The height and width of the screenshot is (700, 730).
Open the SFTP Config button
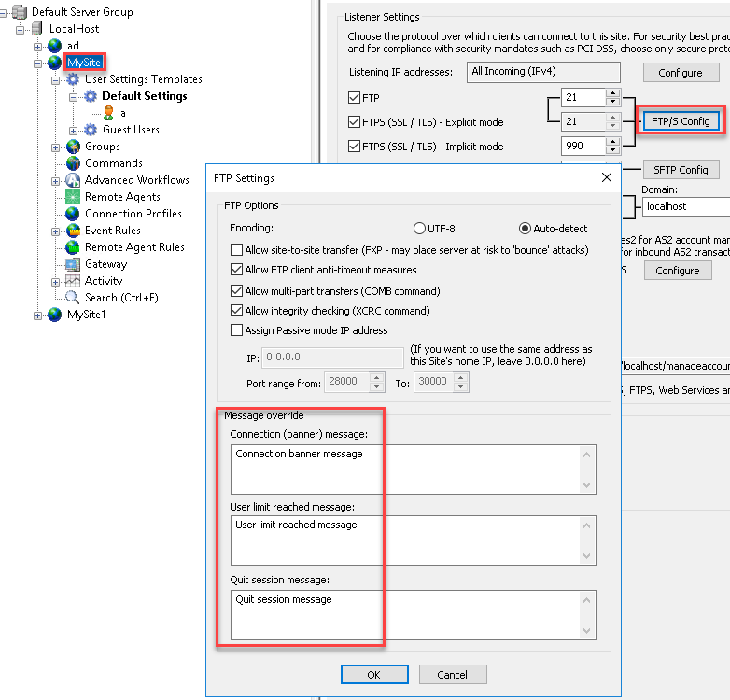point(681,169)
